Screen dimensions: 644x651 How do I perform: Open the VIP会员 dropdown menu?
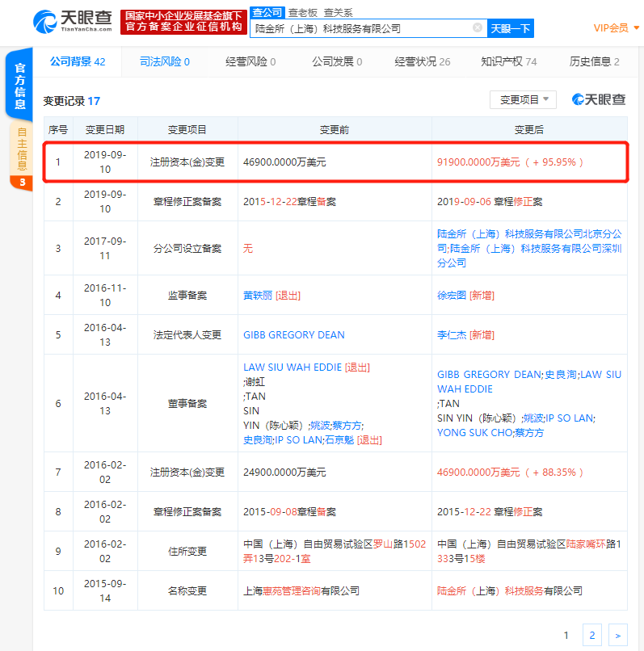616,28
